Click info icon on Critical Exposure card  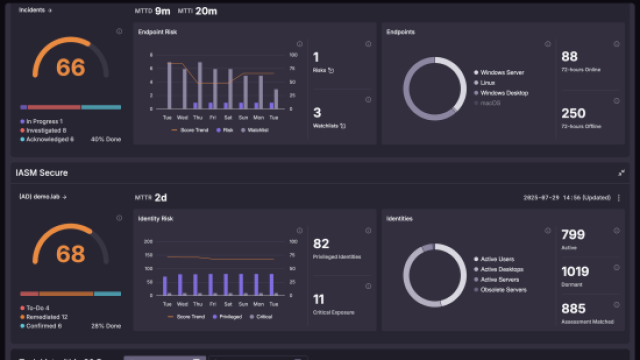click(x=368, y=286)
